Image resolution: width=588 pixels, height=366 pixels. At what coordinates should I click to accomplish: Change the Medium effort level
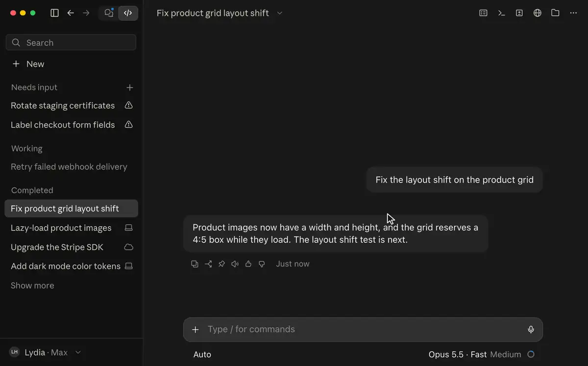click(x=505, y=355)
